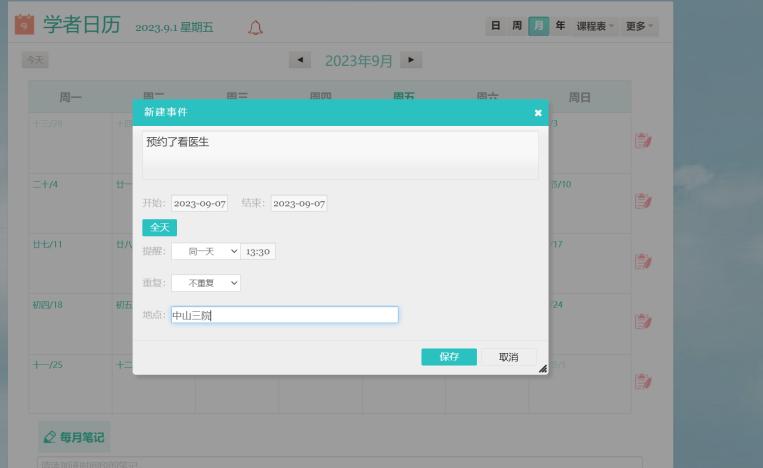Screen dimensions: 763x468
Task: Go to the previous month arrow
Action: [300, 61]
